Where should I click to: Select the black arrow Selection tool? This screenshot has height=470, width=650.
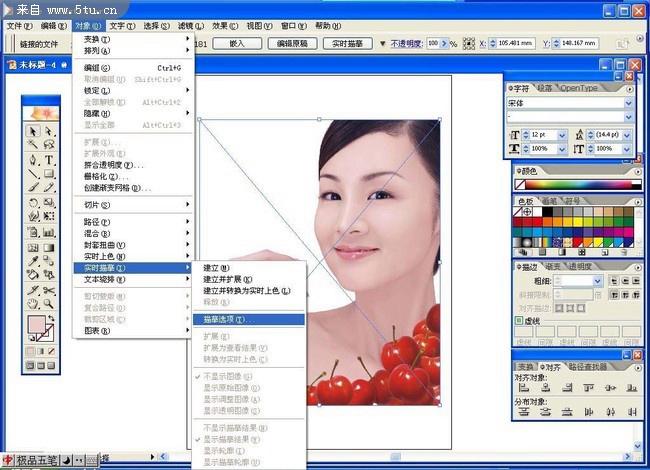coord(33,132)
